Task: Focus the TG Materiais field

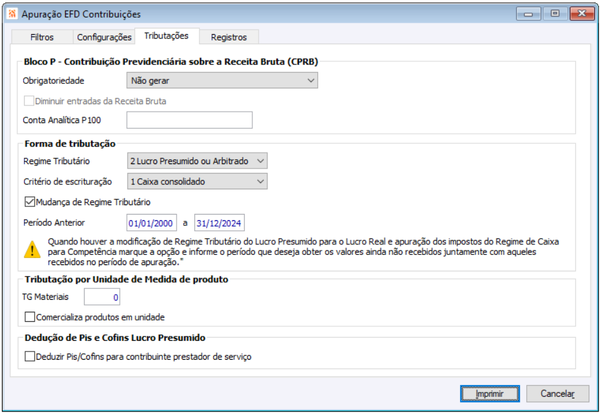Action: [x=102, y=297]
